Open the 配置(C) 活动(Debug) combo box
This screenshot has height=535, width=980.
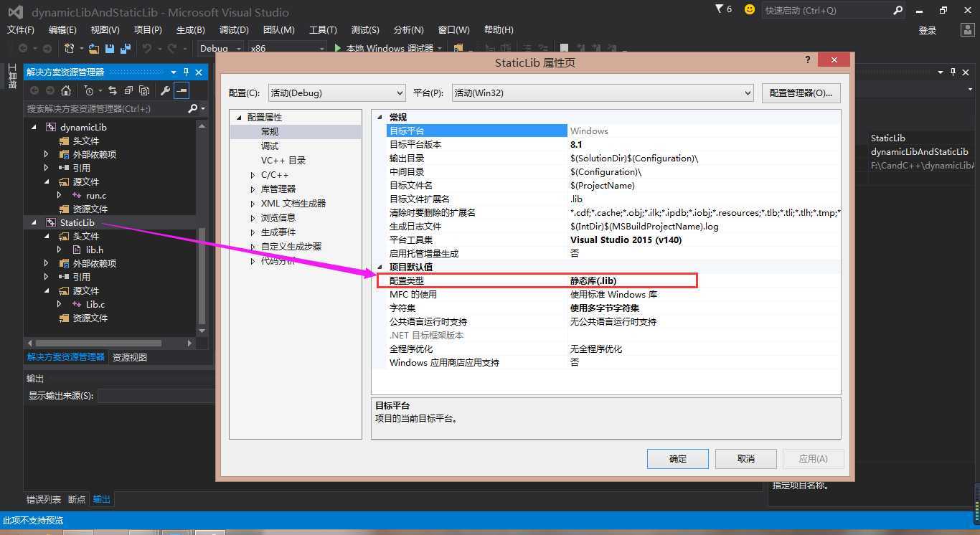click(337, 93)
